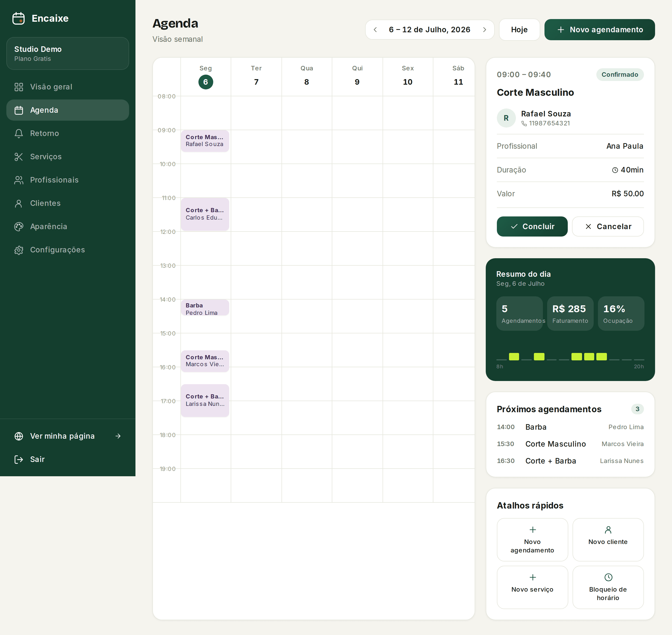Click the Novo cliente shortcut

tap(608, 539)
